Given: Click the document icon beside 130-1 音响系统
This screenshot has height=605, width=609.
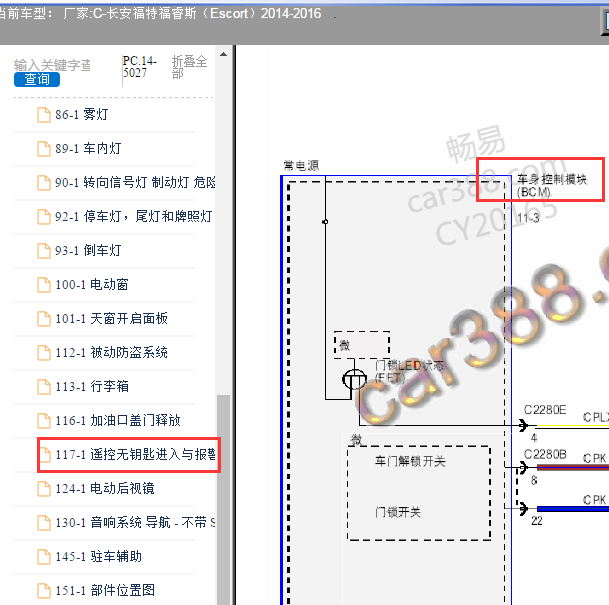Looking at the screenshot, I should [x=44, y=523].
